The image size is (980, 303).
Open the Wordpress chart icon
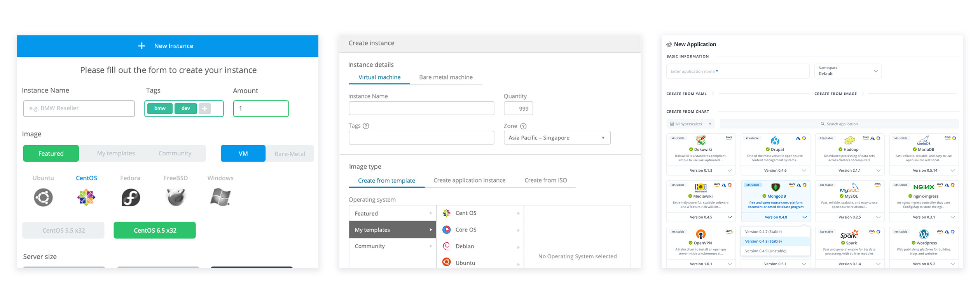pos(924,234)
